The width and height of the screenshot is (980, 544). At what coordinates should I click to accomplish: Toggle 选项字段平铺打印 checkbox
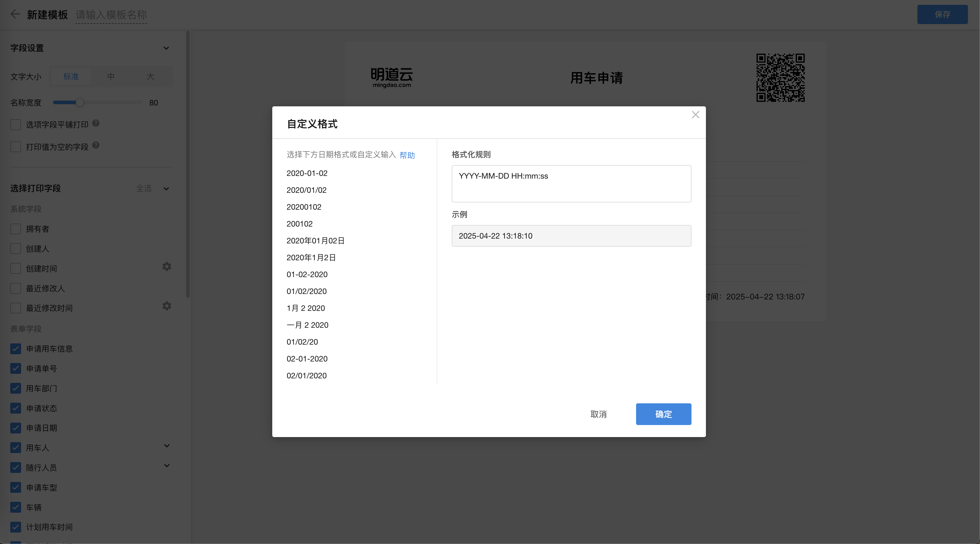point(16,125)
